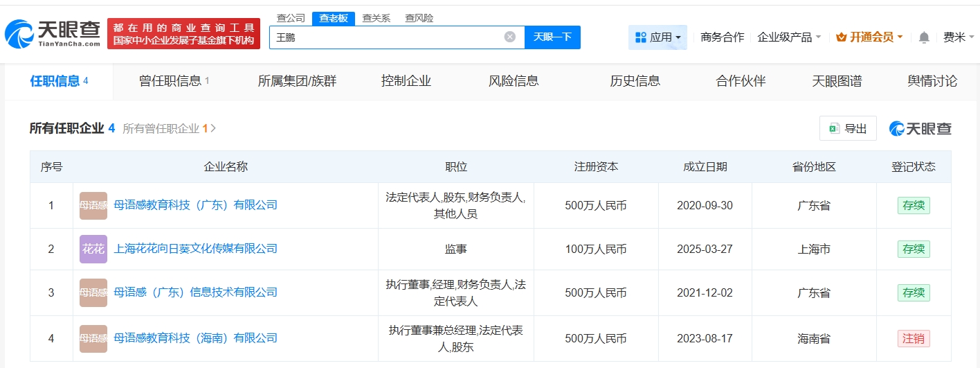Image resolution: width=980 pixels, height=368 pixels.
Task: Click the purple 花花 company logo
Action: click(x=93, y=249)
